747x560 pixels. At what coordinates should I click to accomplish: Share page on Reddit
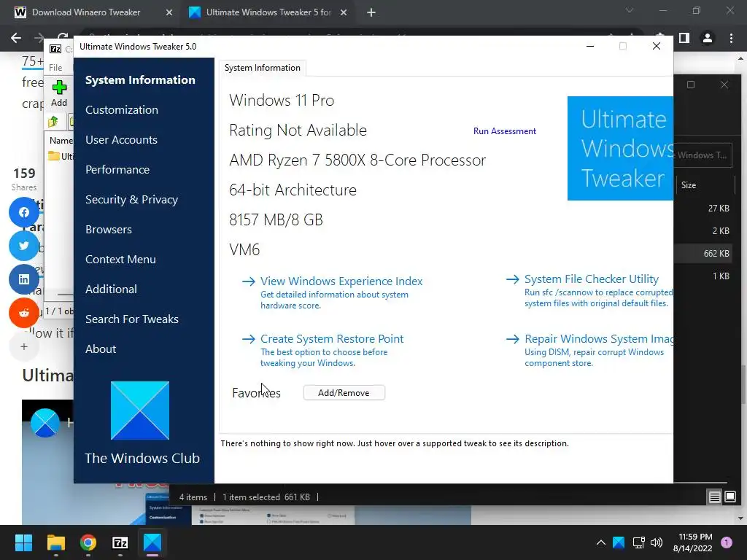24,313
